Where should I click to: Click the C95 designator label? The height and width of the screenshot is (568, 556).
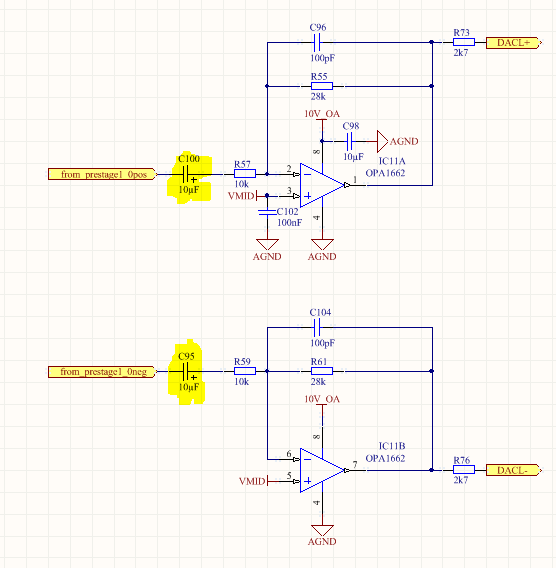click(x=186, y=356)
